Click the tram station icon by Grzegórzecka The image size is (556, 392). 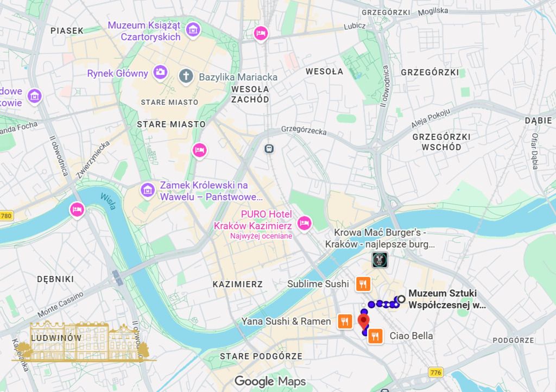pyautogui.click(x=269, y=149)
